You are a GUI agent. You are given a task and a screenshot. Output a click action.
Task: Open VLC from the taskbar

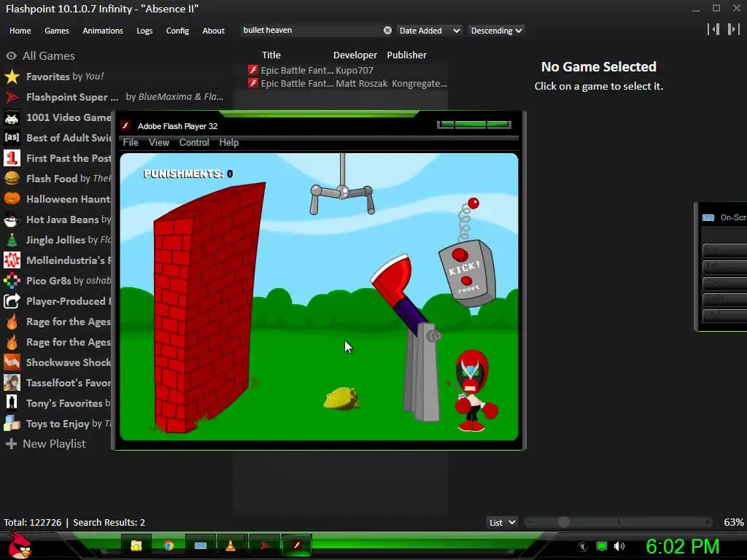coord(230,545)
